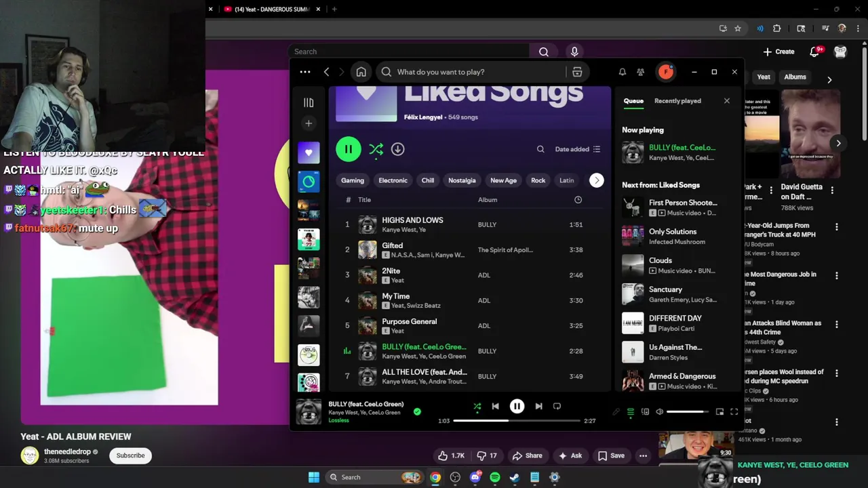Switch to Recently played tab
This screenshot has width=868, height=488.
(677, 101)
